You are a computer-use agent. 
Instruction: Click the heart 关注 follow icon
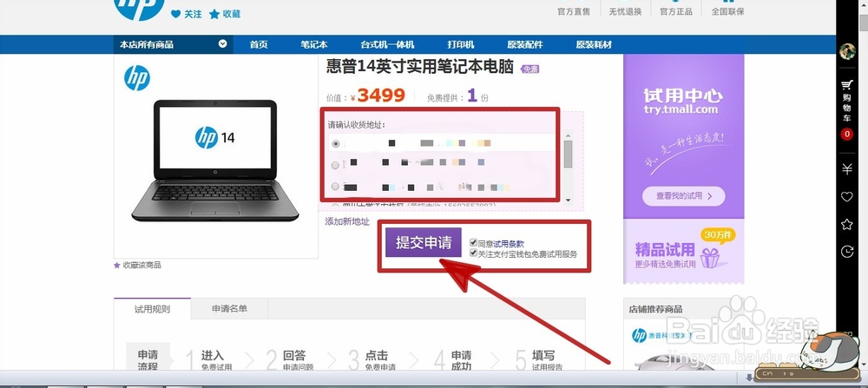pos(175,15)
